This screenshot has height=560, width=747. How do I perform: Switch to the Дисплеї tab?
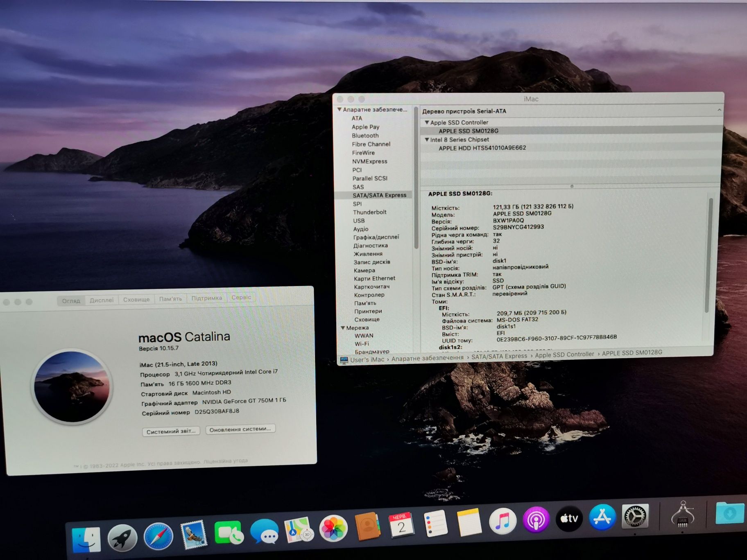click(102, 300)
